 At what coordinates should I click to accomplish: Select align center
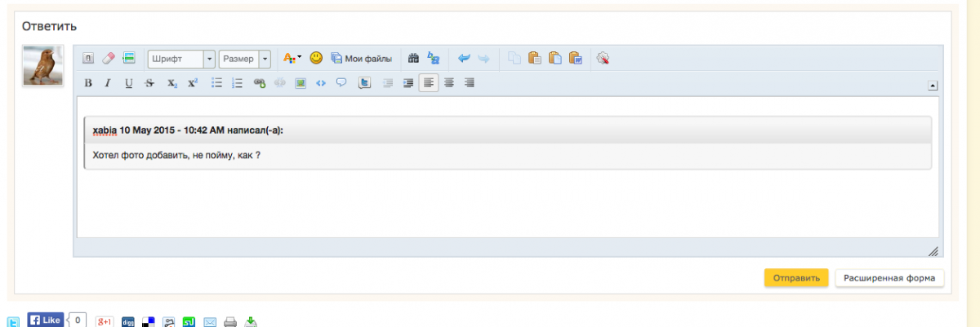(x=448, y=83)
